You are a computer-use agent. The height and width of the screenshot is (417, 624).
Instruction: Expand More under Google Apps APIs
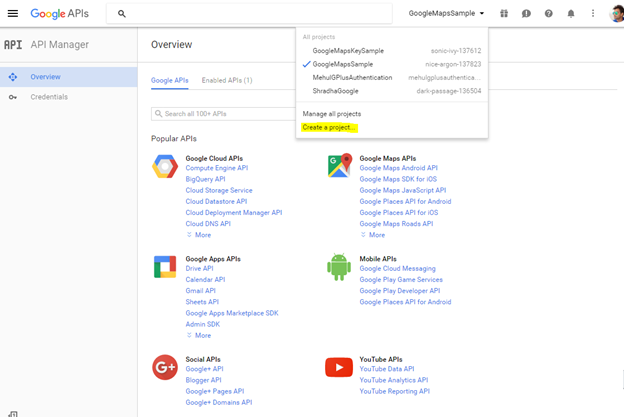pos(200,335)
